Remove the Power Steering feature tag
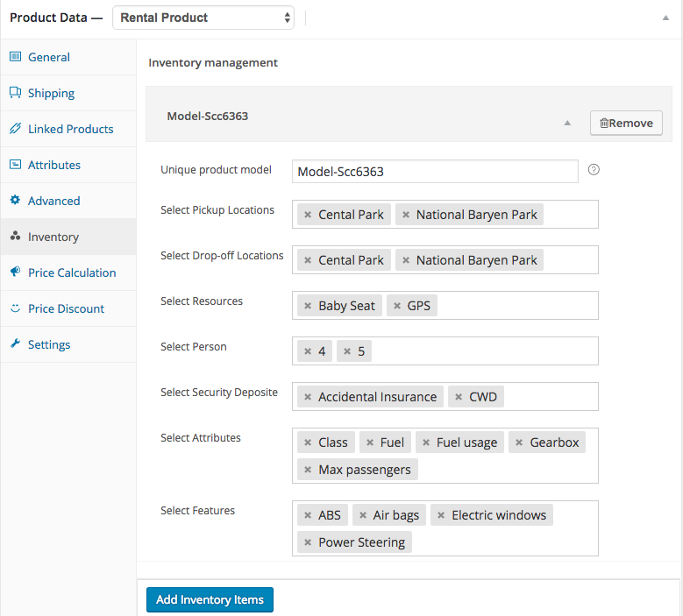Viewport: 683px width, 616px height. tap(307, 542)
